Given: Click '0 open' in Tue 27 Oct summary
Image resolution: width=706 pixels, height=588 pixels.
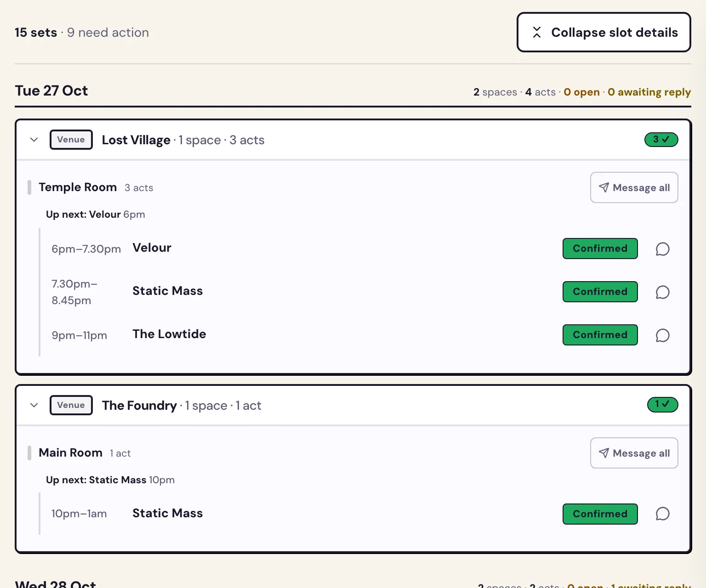Looking at the screenshot, I should click(x=581, y=92).
